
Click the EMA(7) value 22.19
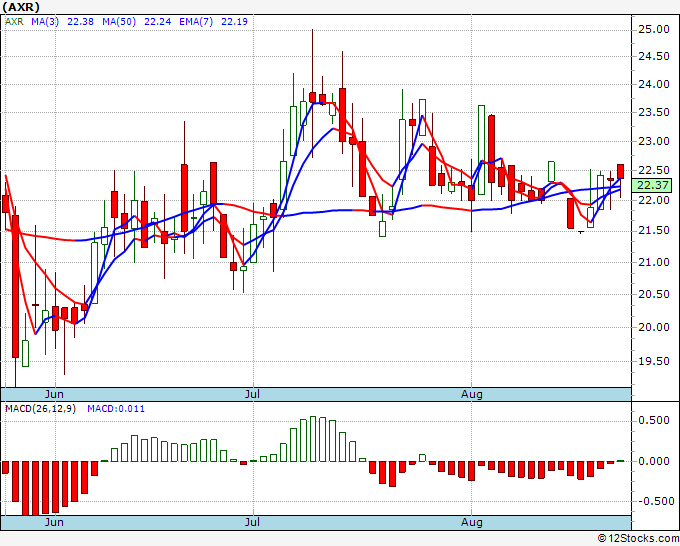pos(234,22)
